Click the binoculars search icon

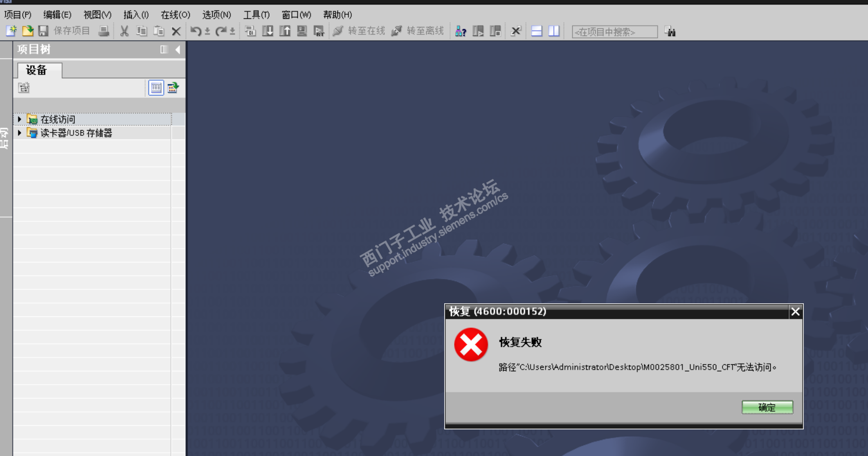[x=670, y=32]
